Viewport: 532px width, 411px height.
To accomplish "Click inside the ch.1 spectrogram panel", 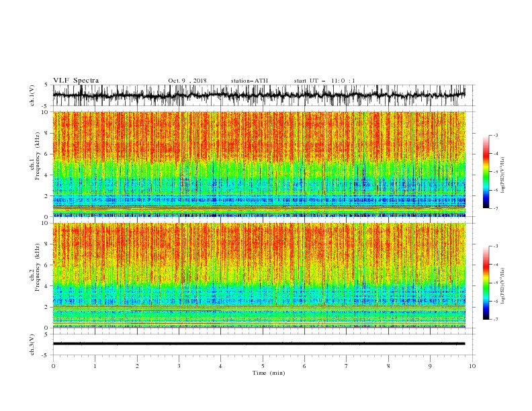I will pos(259,164).
